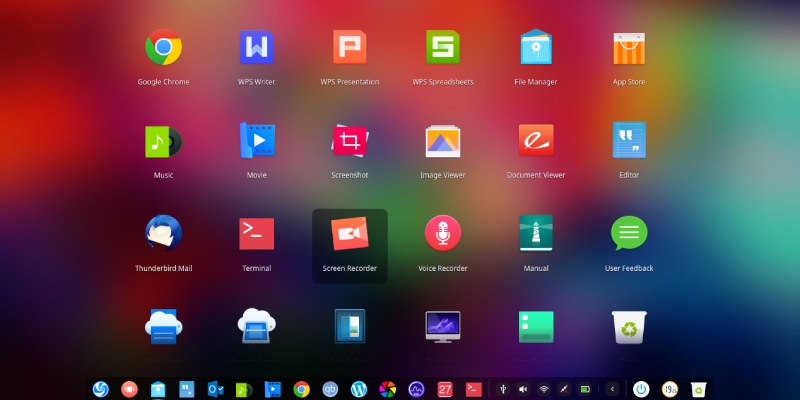Open the WordPress icon in the dock
The image size is (800, 400).
coord(359,389)
